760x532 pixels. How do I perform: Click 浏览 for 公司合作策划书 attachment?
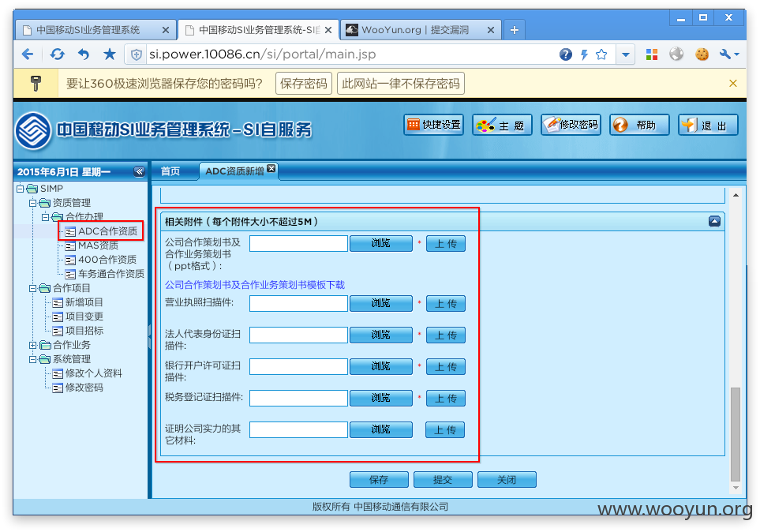(381, 243)
